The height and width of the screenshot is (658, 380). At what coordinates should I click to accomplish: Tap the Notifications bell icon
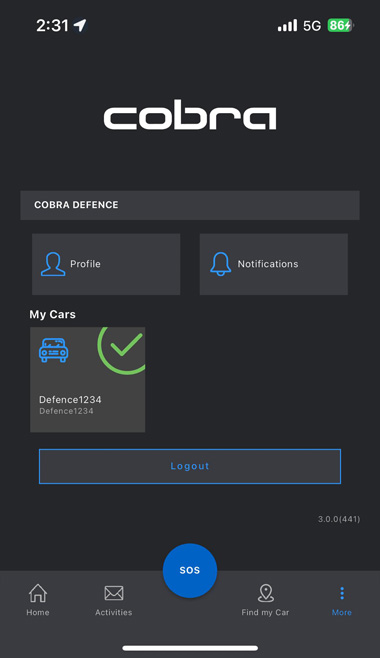tap(220, 264)
